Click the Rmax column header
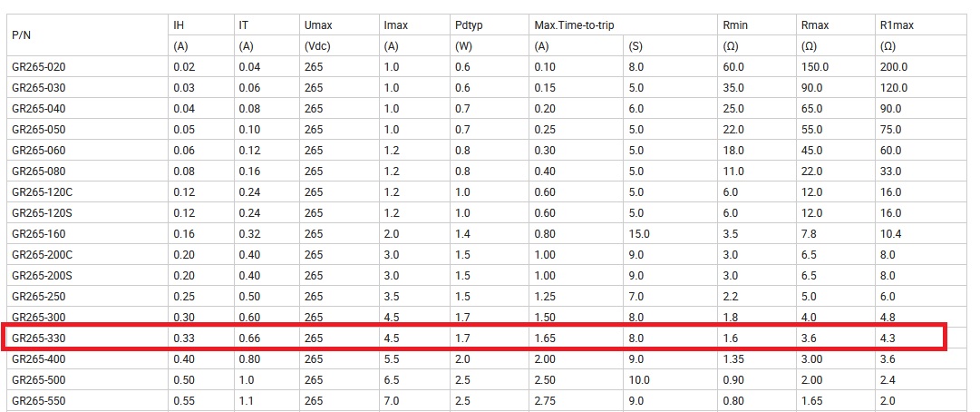This screenshot has width=980, height=412. pos(815,25)
